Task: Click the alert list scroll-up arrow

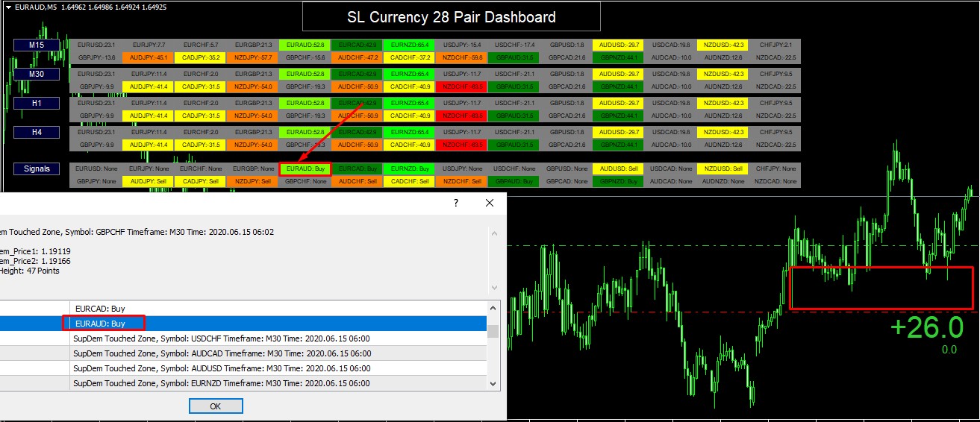Action: pos(493,307)
